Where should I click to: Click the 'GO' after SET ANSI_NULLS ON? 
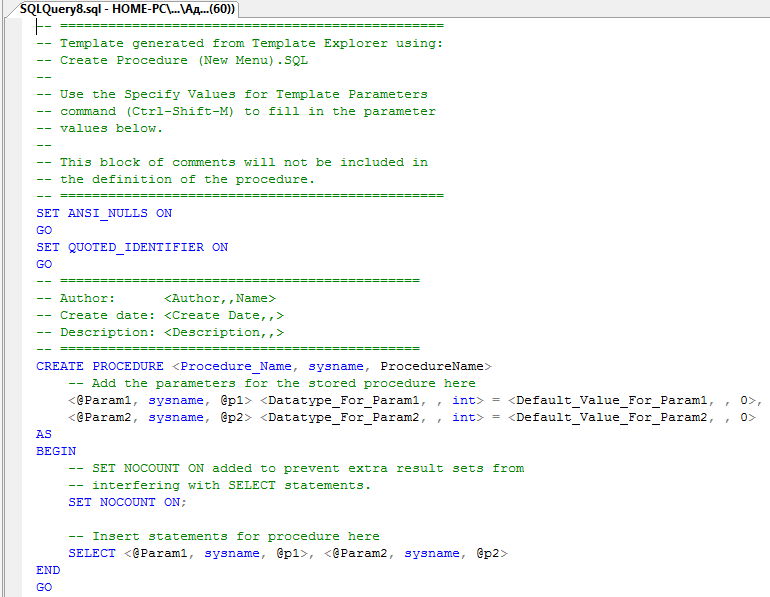coord(44,230)
